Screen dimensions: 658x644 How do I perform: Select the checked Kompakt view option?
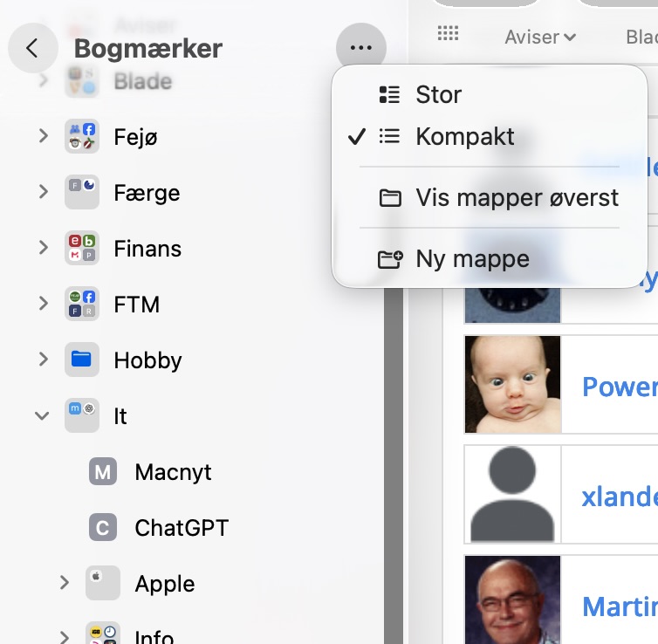[464, 137]
